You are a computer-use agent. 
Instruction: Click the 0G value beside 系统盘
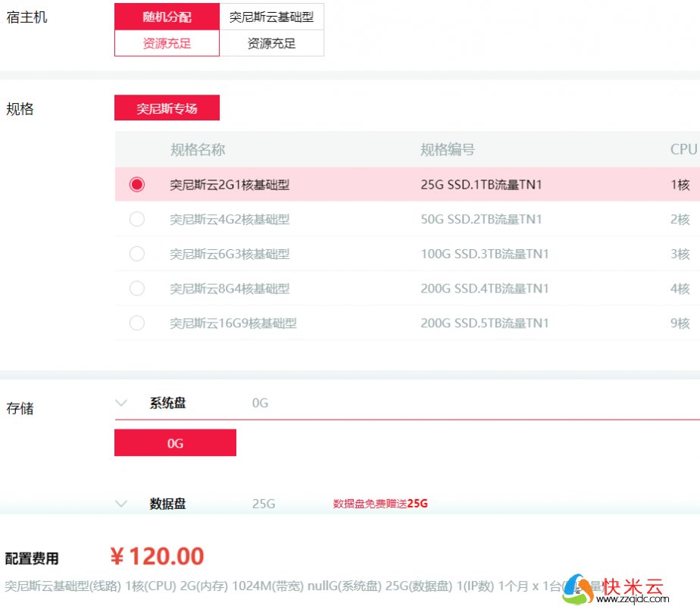coord(261,404)
